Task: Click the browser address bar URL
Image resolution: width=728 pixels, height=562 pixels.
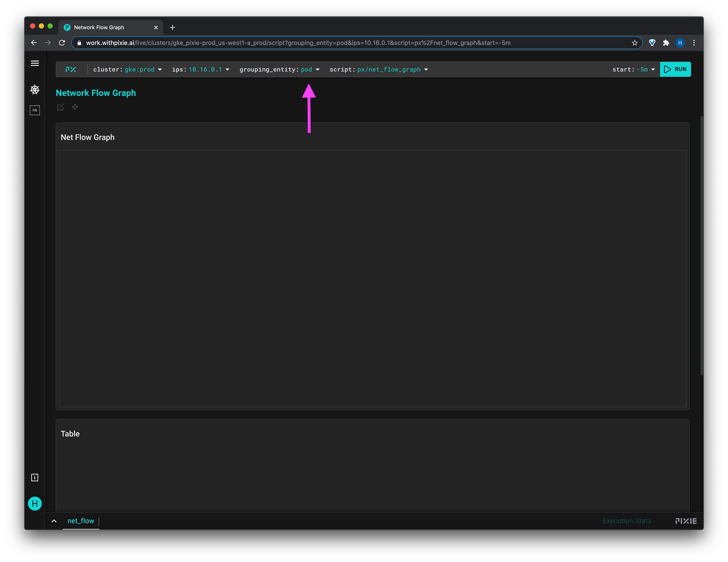Action: (298, 43)
